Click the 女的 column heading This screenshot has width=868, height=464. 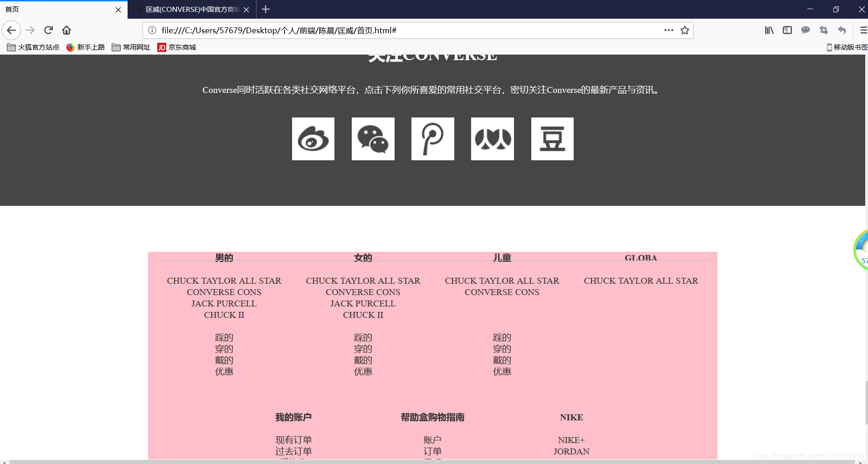pyautogui.click(x=363, y=258)
